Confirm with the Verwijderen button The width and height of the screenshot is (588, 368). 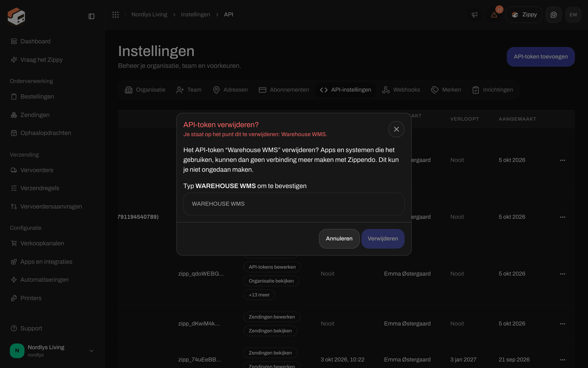(x=383, y=239)
